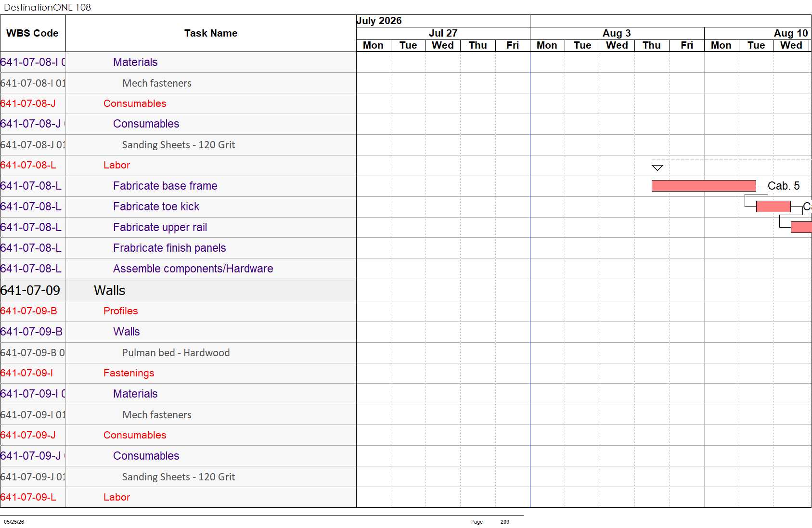Viewport: 812px width, 528px height.
Task: Click the Task Name column header
Action: (x=211, y=33)
